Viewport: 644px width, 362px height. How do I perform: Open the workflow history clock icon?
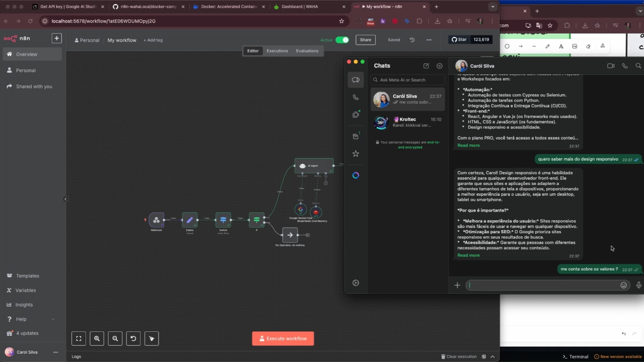tap(412, 40)
